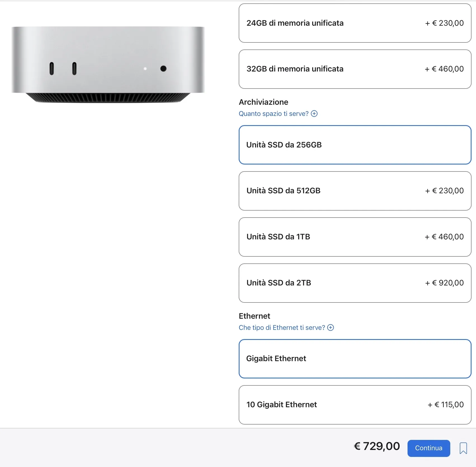The height and width of the screenshot is (467, 476).
Task: Expand the storage help "Quanto spazio ti serve?"
Action: point(273,113)
